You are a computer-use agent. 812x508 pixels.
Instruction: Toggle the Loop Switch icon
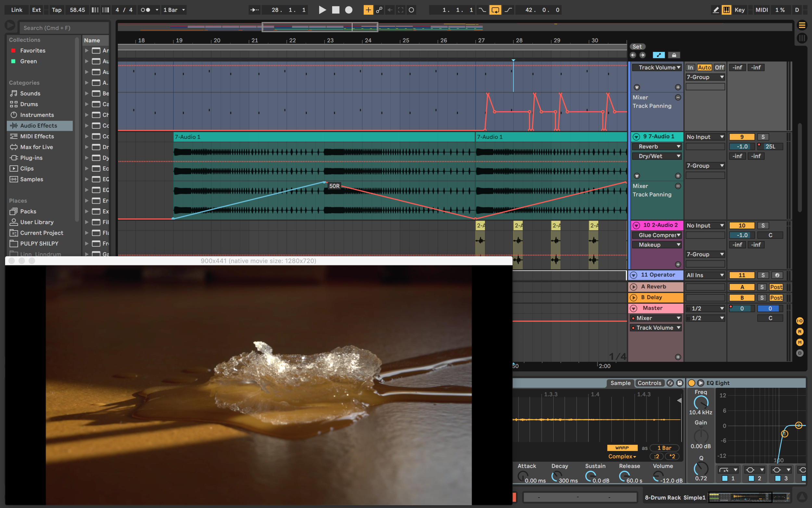(x=495, y=10)
